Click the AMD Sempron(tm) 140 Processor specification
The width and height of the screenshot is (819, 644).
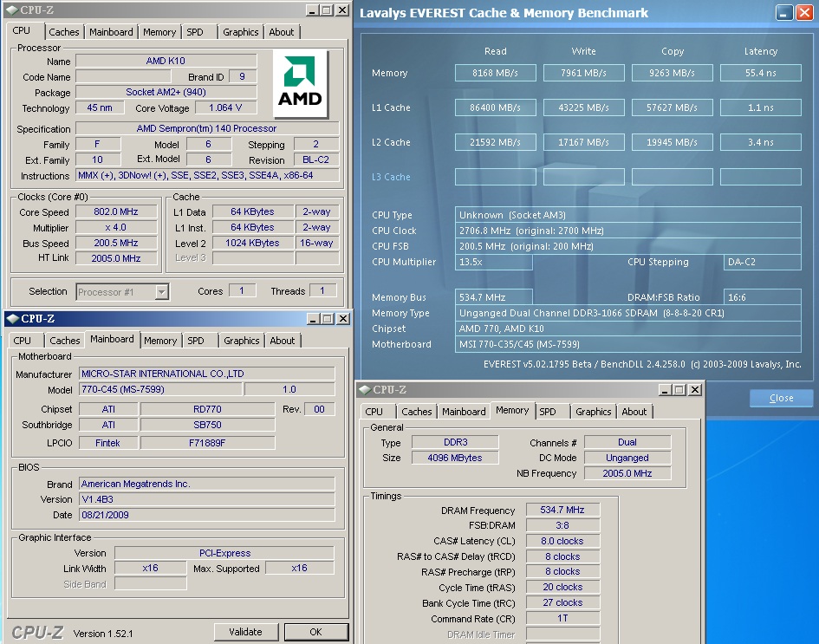207,128
